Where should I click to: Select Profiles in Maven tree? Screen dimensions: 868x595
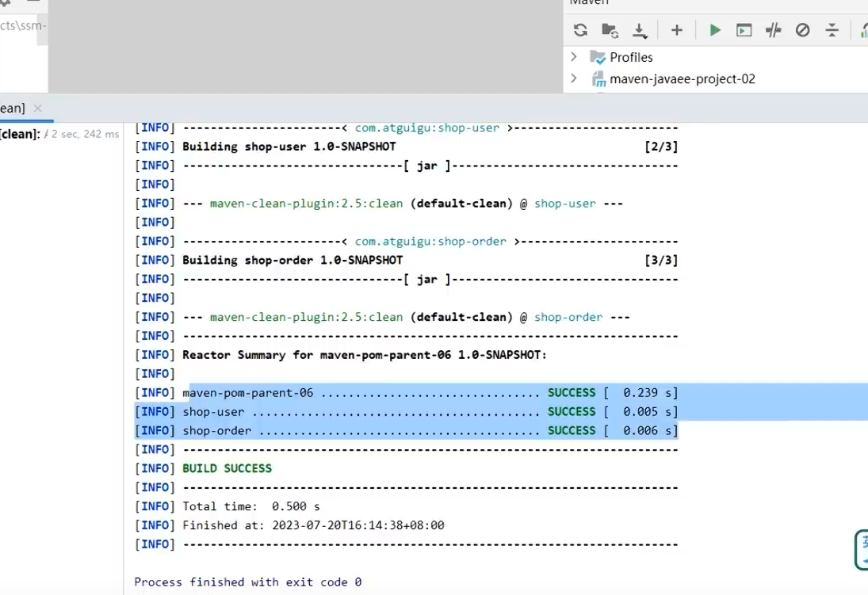coord(631,57)
